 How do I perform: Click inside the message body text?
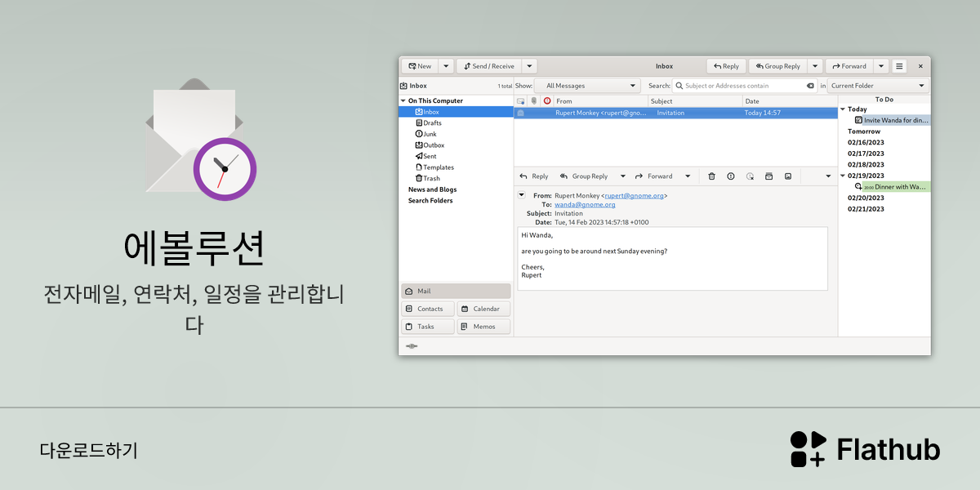(672, 258)
